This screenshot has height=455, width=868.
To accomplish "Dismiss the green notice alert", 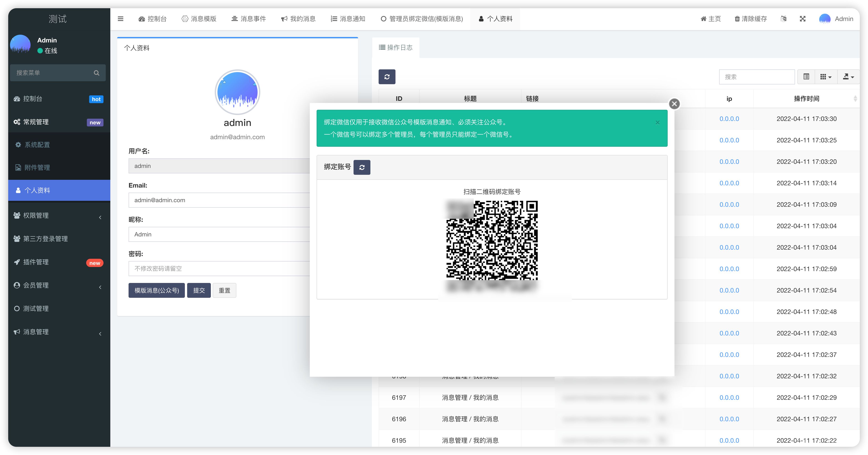I will coord(657,123).
